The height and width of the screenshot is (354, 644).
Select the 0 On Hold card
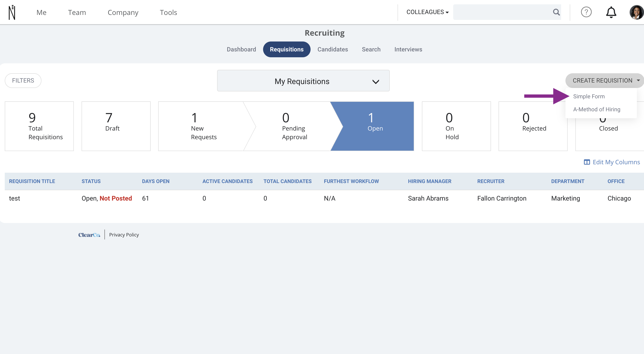pos(456,126)
